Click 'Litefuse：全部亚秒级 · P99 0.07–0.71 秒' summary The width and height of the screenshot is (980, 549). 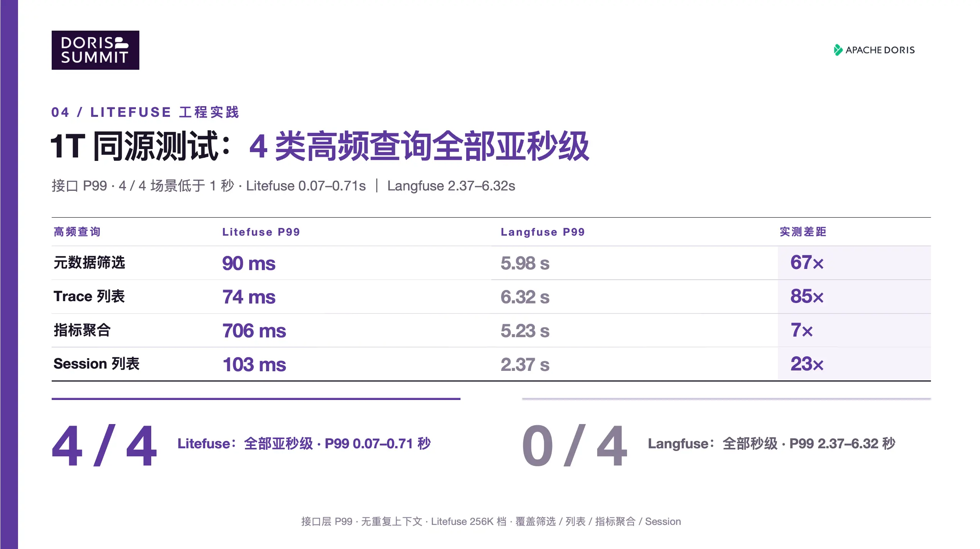point(304,444)
